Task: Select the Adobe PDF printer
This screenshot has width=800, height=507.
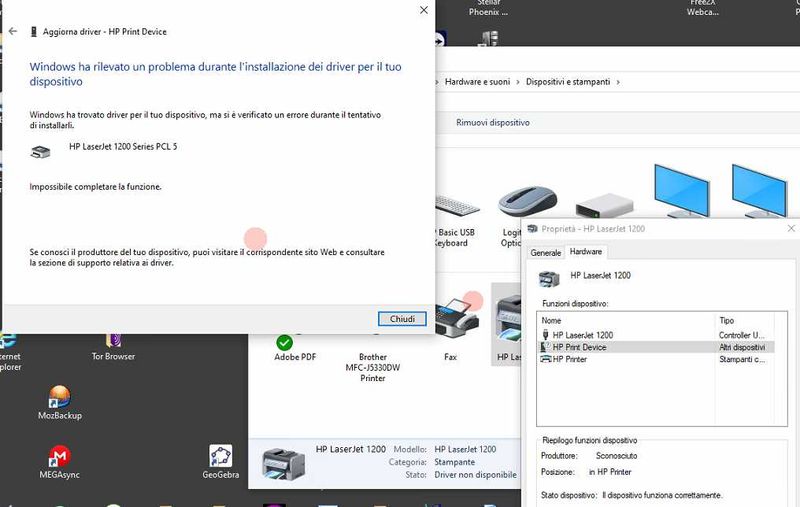Action: pyautogui.click(x=294, y=348)
